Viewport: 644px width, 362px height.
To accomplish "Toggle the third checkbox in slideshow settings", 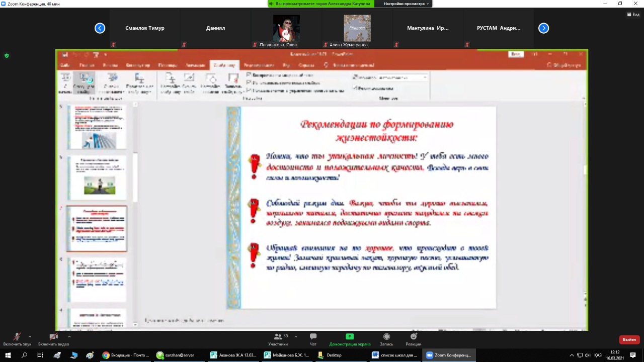I will (x=249, y=91).
